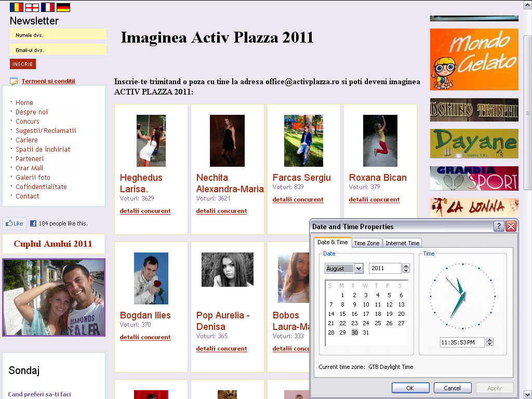Screen dimensions: 532x399
Task: Open the Internet Time tab
Action: (x=402, y=242)
